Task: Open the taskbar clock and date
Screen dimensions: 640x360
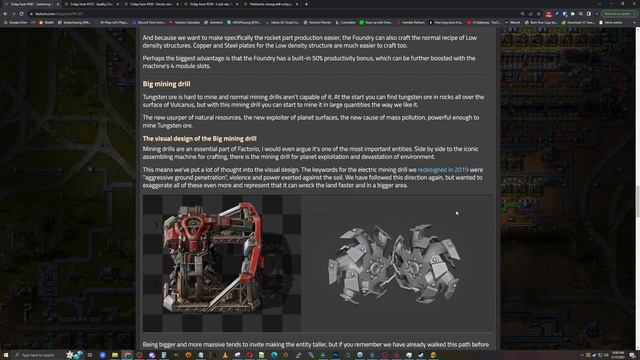Action: click(618, 355)
